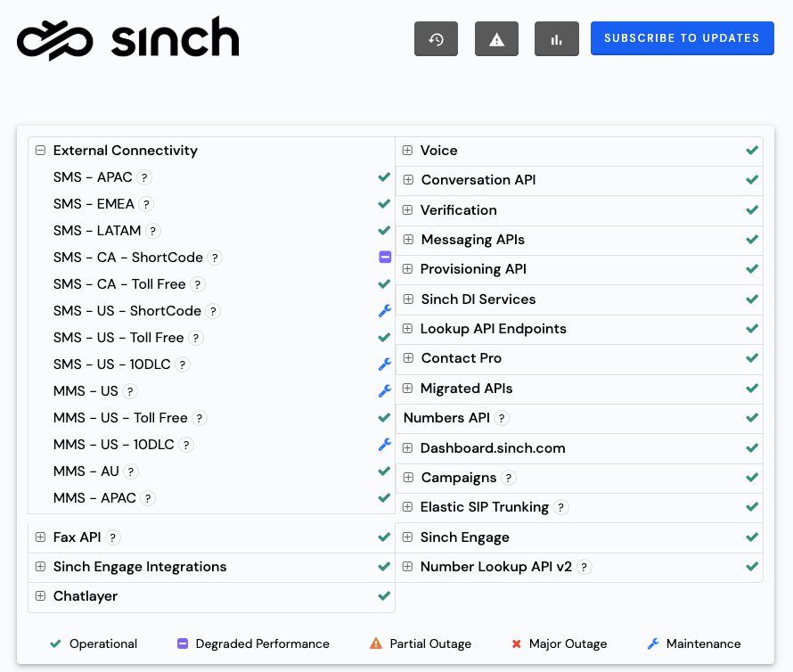Click the Messaging APIs label text
Viewport: 793px width, 672px height.
tap(473, 240)
